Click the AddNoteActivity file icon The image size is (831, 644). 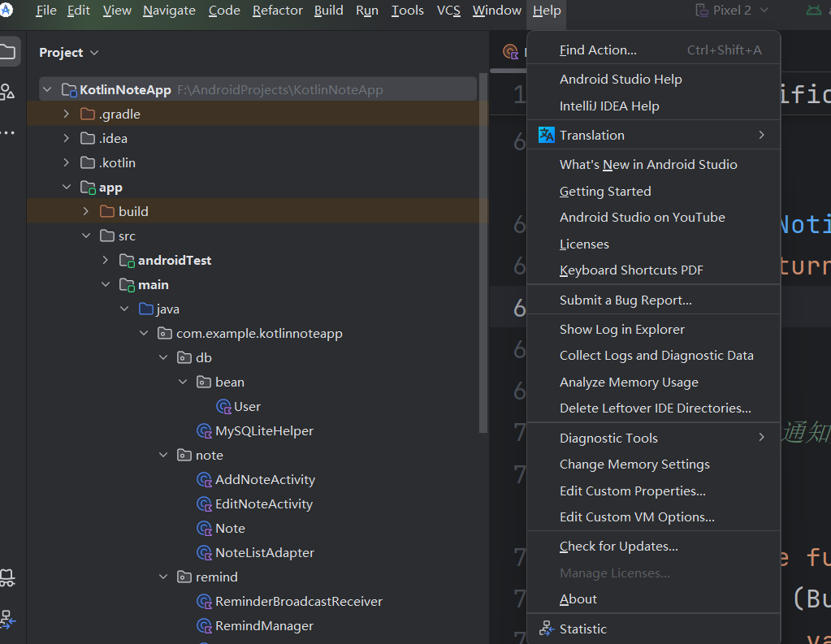[204, 480]
